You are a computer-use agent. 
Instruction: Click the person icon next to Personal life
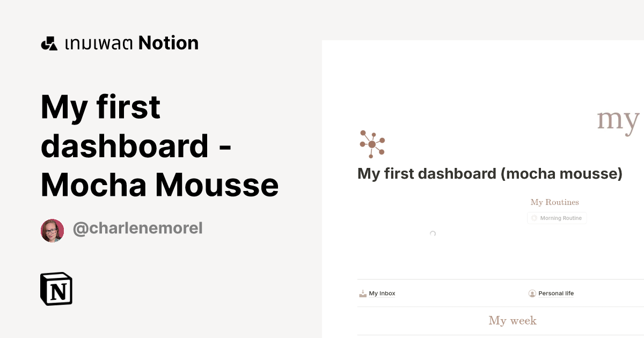point(532,293)
